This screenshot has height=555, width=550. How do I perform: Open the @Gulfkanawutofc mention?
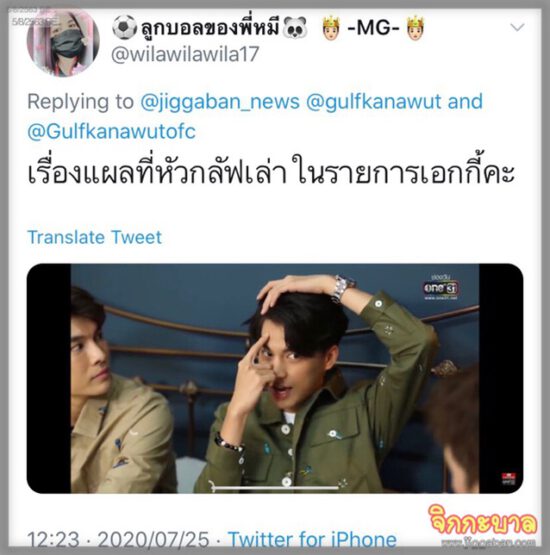click(111, 132)
